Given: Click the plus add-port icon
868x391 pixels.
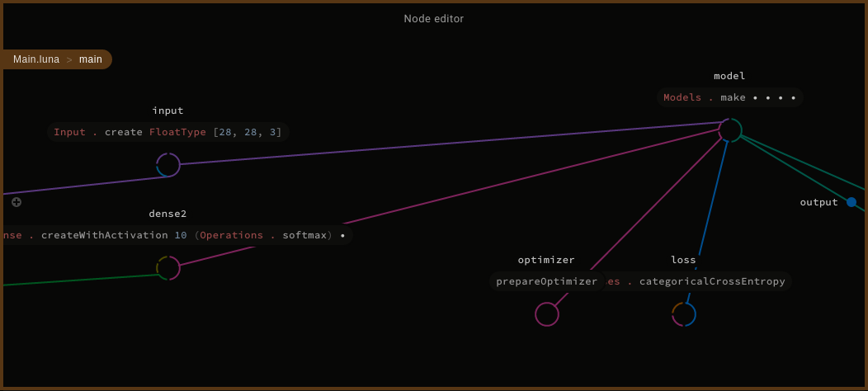Looking at the screenshot, I should click(17, 202).
